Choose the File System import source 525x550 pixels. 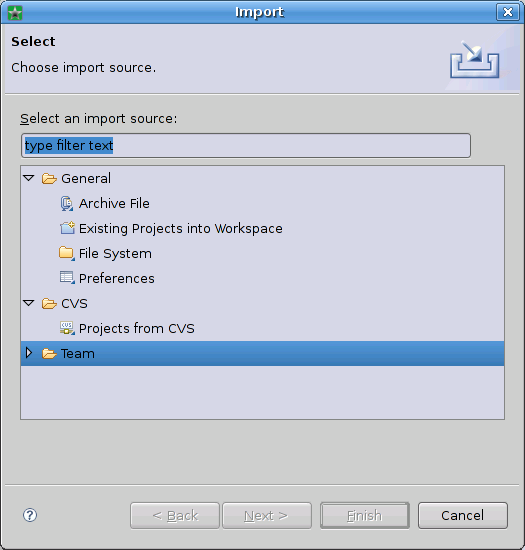(x=115, y=253)
